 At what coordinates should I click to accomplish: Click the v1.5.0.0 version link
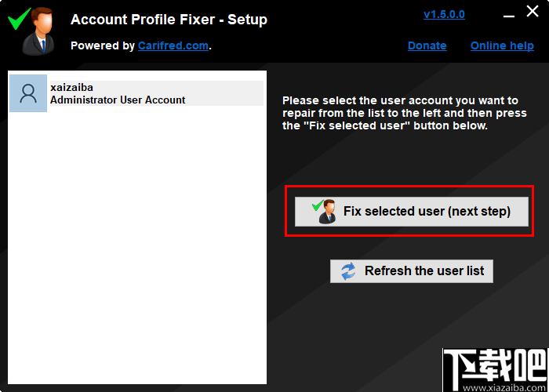point(445,15)
